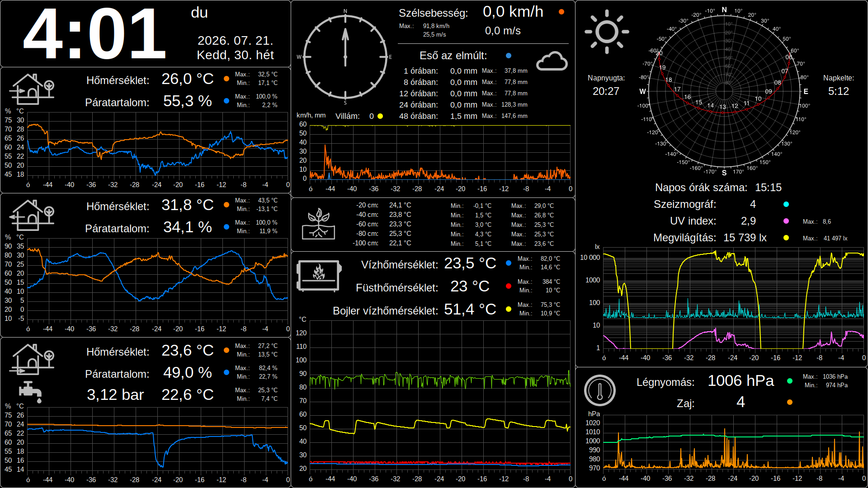Click orange dot beside Zaj value
The height and width of the screenshot is (488, 868).
tap(790, 402)
